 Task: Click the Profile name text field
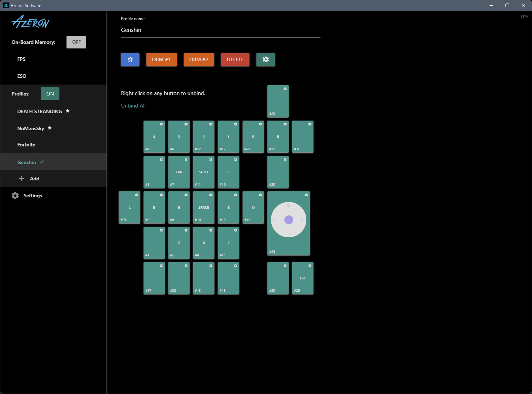pyautogui.click(x=220, y=30)
